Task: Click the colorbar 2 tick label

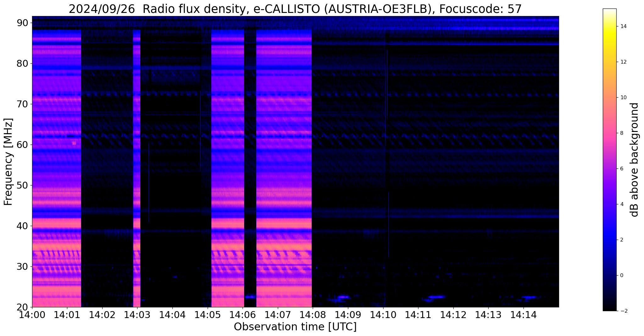Action: [621, 240]
